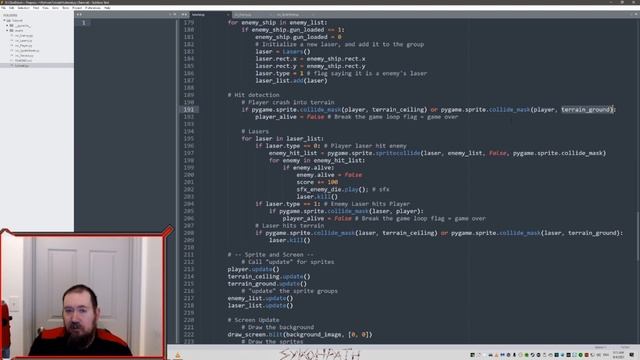Select the highlighted file in the sidebar

37,65
